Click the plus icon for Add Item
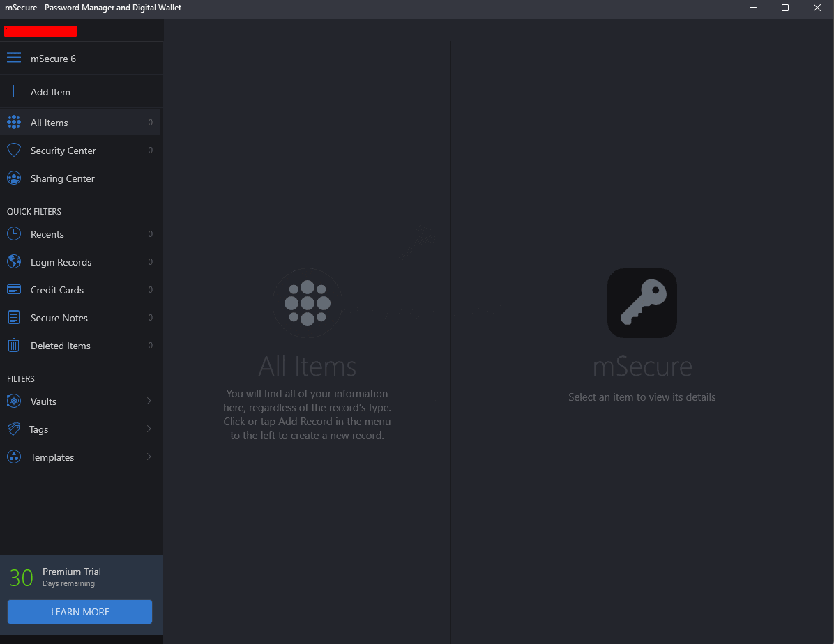Screen dimensions: 834x644 [x=14, y=91]
